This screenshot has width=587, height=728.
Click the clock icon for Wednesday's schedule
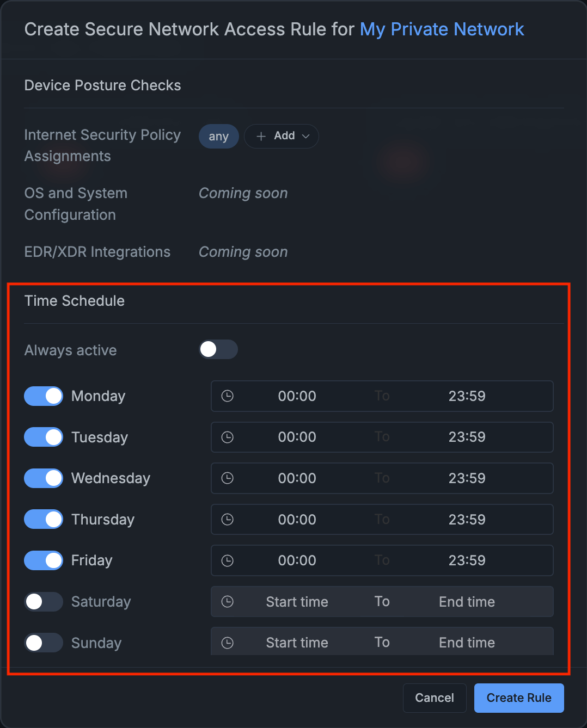tap(227, 478)
